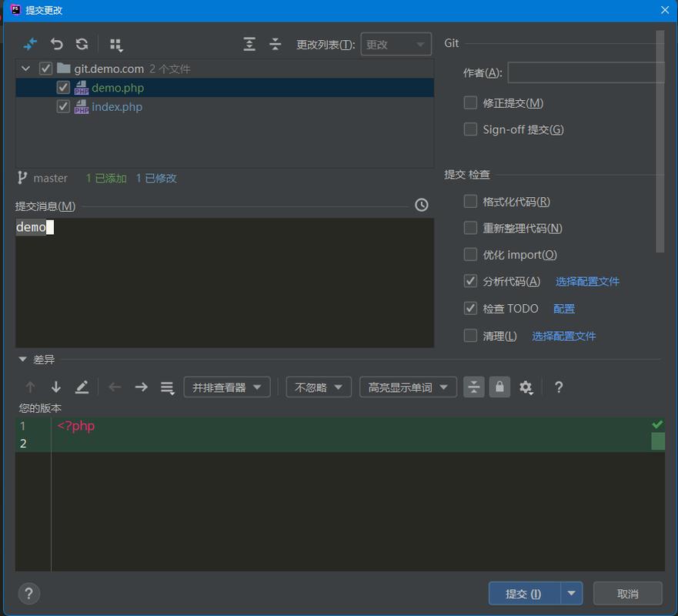Screen dimensions: 678x616
Task: Click the <?php code line in diff
Action: 75,426
